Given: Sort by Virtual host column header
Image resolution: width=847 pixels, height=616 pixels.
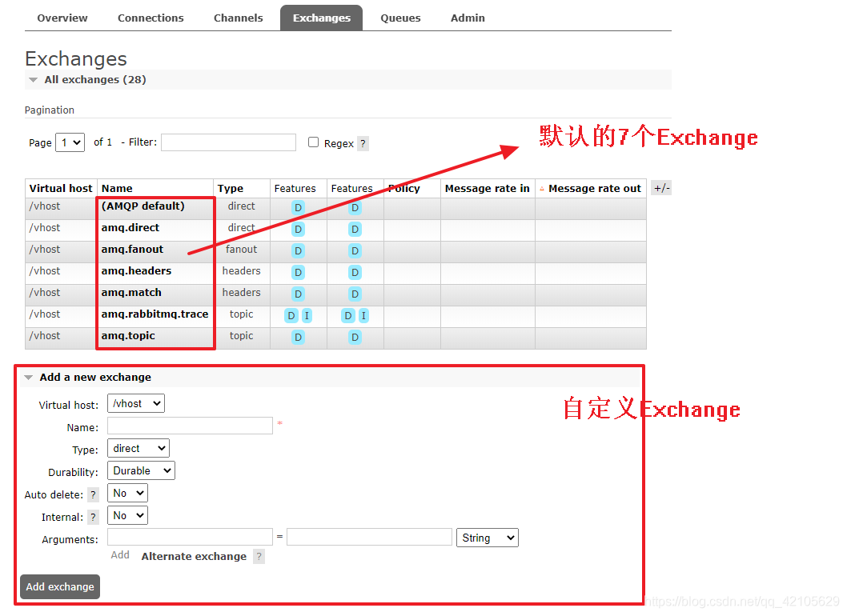Looking at the screenshot, I should point(61,189).
